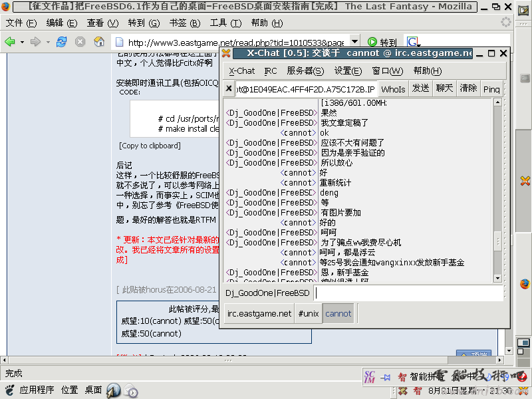Screen dimensions: 532x399
Task: Expand the URL bar history dropdown
Action: click(354, 42)
